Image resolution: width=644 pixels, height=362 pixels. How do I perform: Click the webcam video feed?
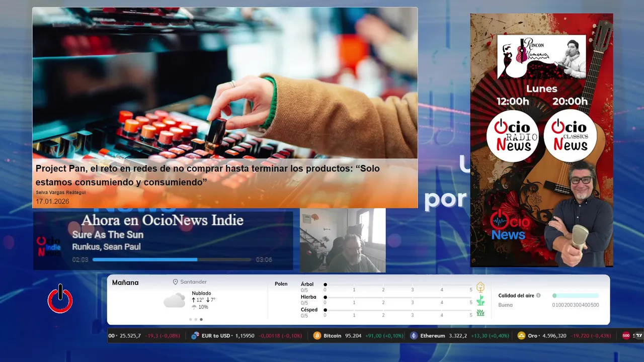tap(343, 240)
